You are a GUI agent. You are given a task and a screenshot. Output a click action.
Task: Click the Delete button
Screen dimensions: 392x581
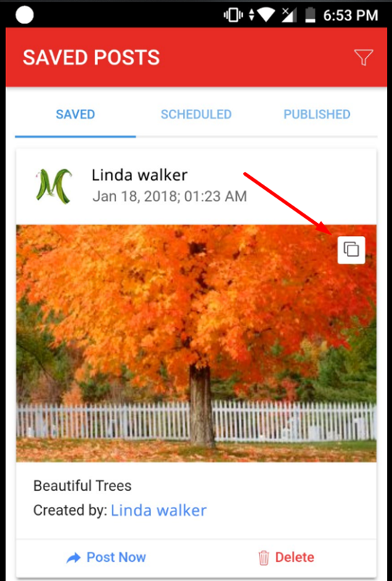click(x=286, y=557)
